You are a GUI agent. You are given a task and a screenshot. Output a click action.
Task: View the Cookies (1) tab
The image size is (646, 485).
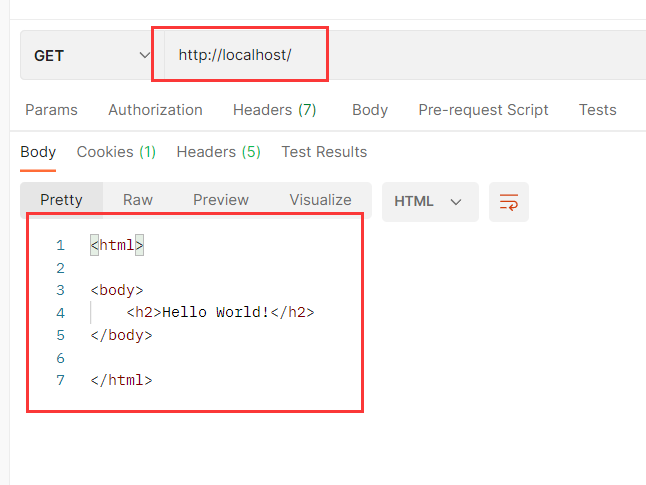pyautogui.click(x=116, y=152)
